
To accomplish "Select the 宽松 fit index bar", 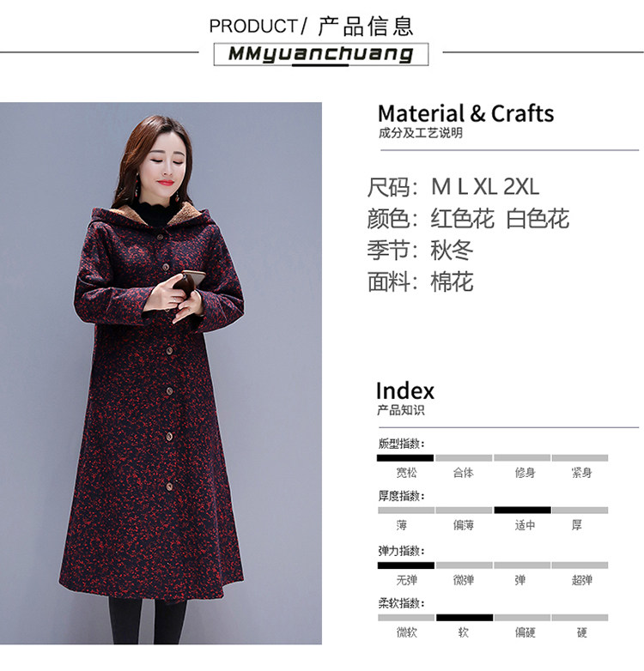I will [405, 458].
